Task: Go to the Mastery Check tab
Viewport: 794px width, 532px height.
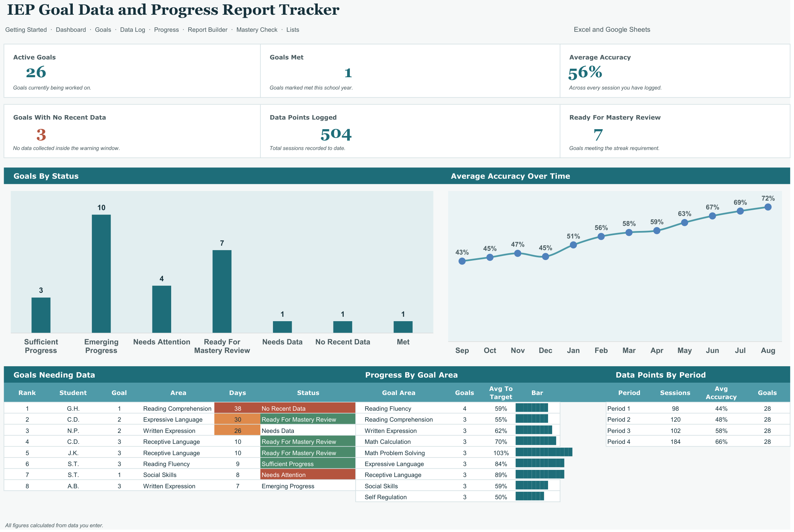Action: tap(257, 30)
